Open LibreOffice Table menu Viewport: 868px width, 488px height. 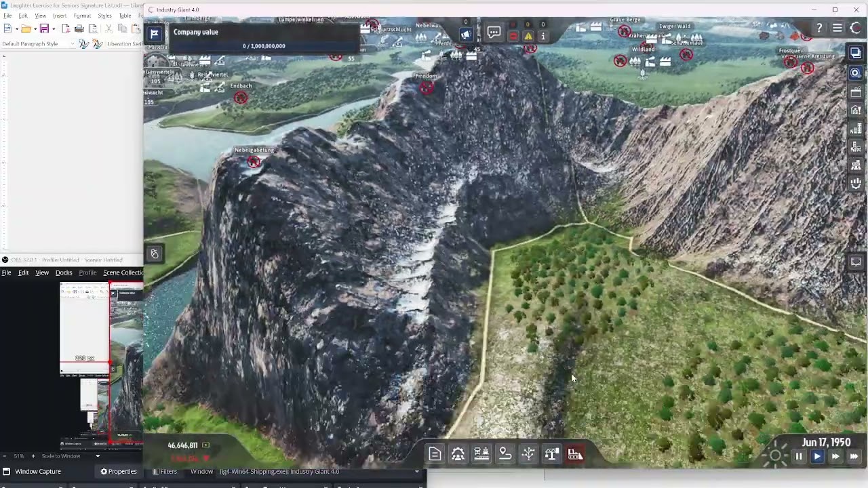pyautogui.click(x=125, y=16)
